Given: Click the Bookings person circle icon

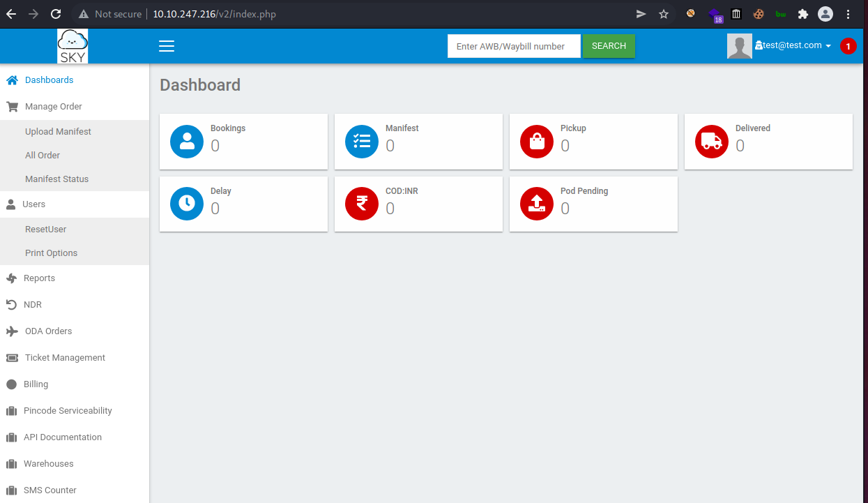Looking at the screenshot, I should (x=187, y=142).
